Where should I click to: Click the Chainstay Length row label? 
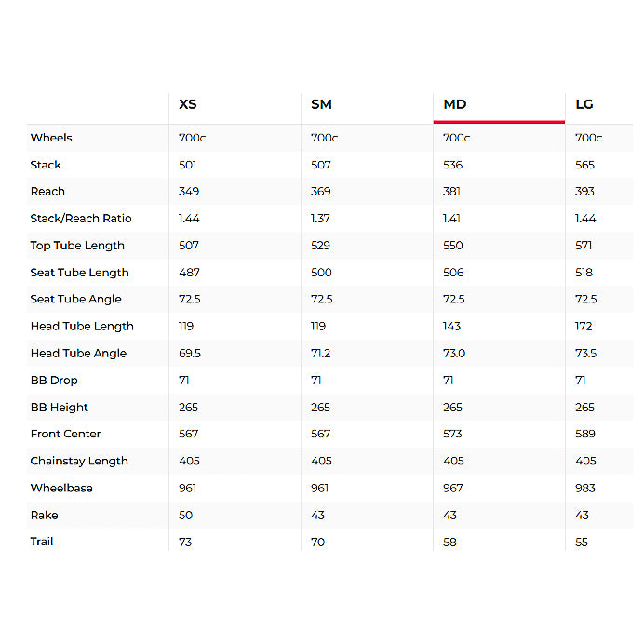coord(79,461)
